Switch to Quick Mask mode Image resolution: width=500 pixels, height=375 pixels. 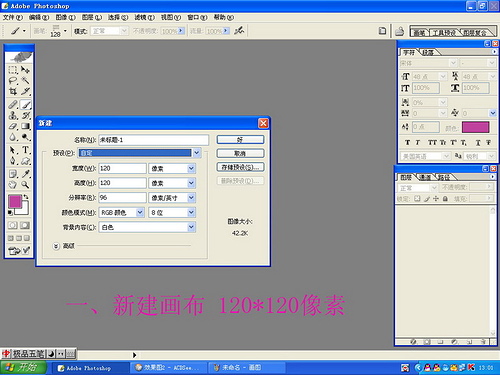tap(25, 225)
